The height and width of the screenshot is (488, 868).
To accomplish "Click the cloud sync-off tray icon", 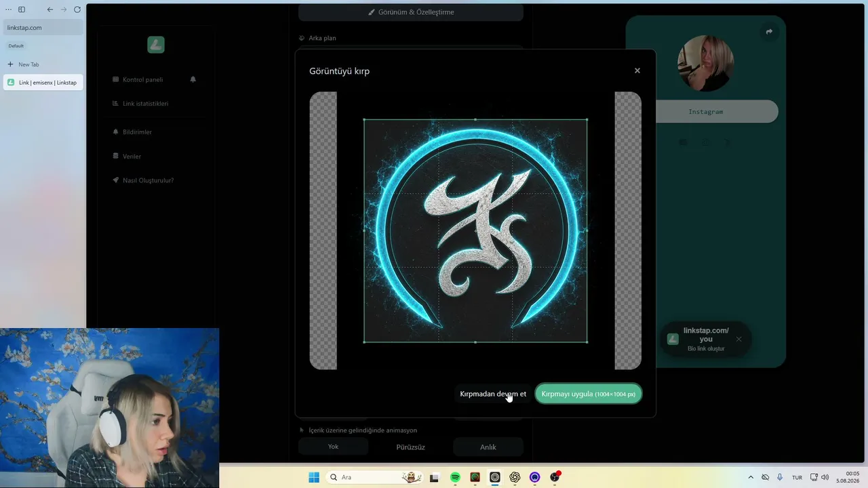I will pos(766,477).
